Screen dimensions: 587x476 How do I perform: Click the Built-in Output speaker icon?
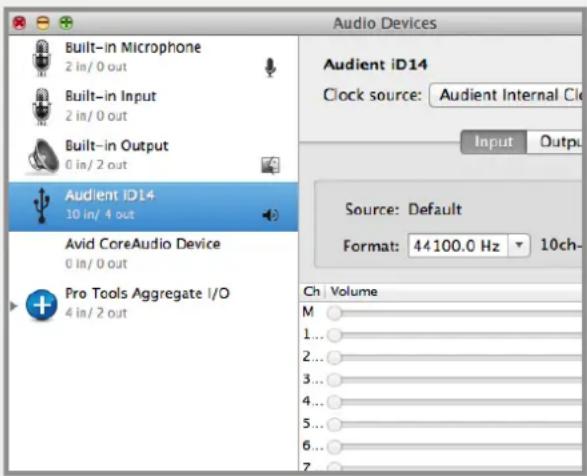click(x=42, y=157)
